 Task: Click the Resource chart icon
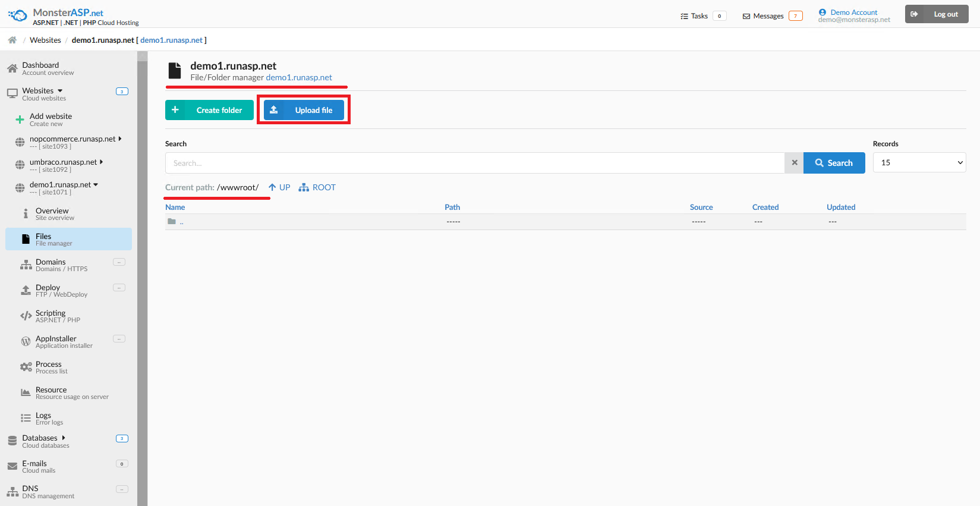[x=26, y=392]
